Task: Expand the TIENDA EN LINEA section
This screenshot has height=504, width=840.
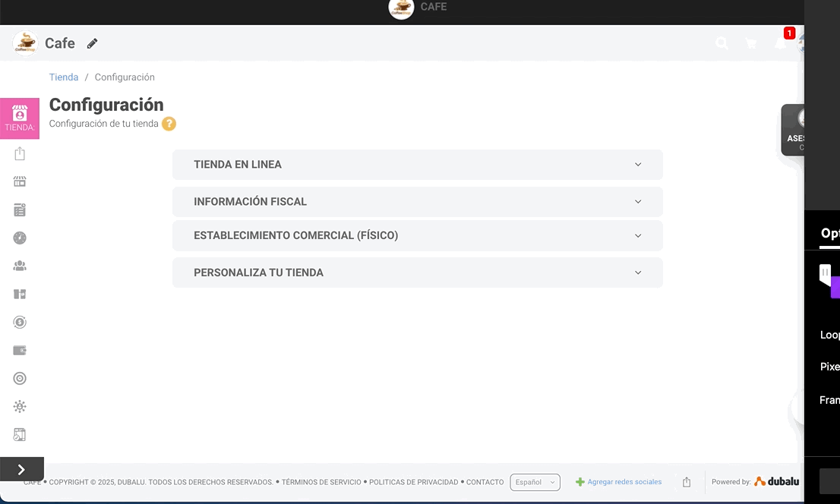Action: coord(417,164)
